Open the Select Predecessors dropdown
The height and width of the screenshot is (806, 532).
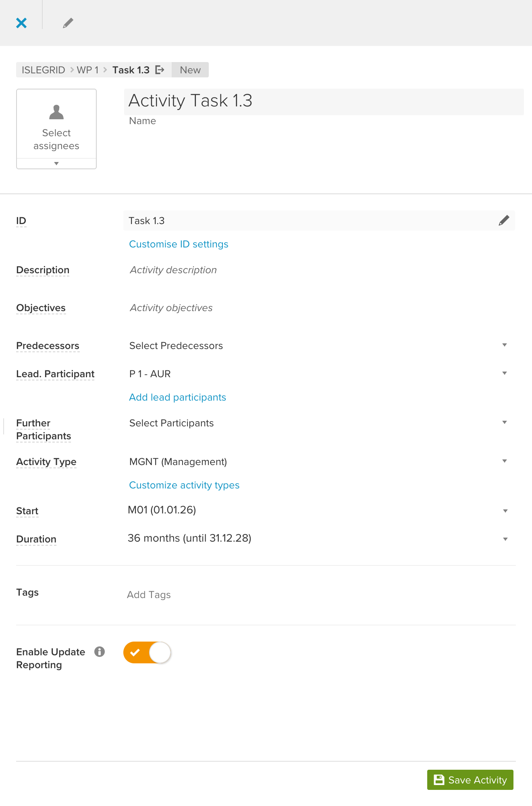tap(318, 345)
